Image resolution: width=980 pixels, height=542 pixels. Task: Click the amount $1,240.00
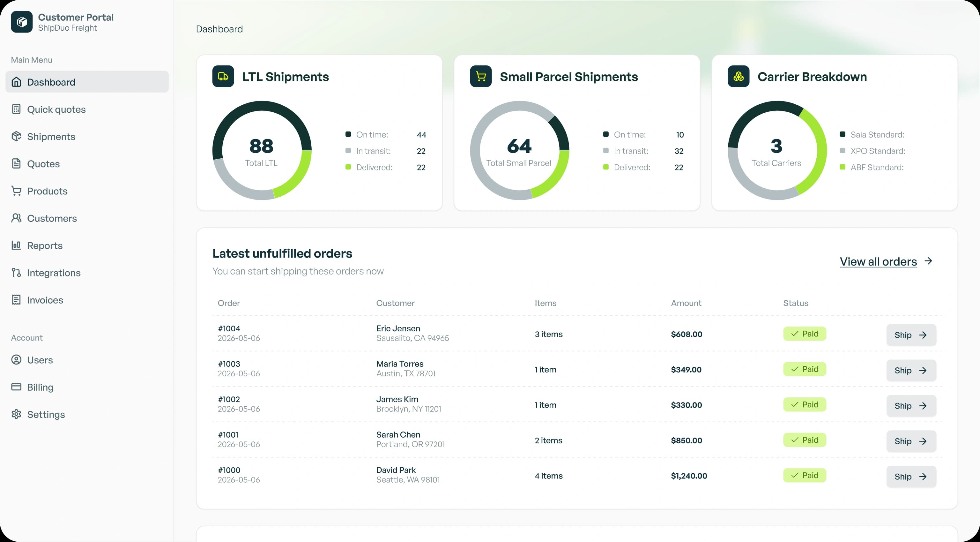click(x=689, y=476)
